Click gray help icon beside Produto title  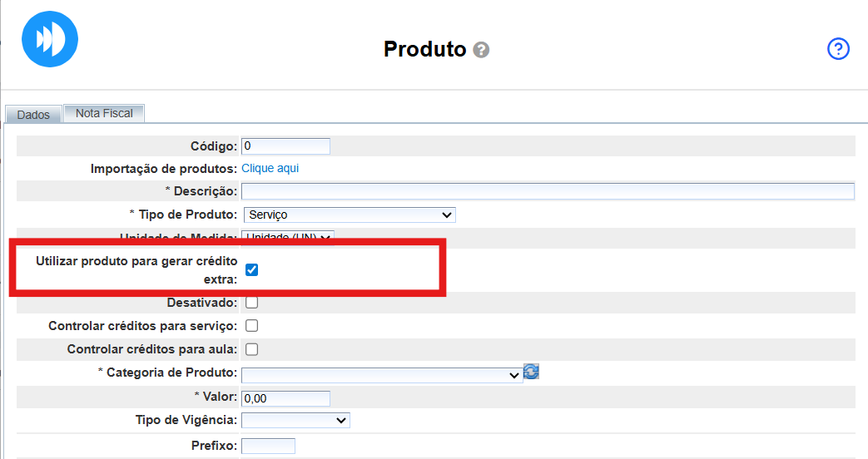(x=481, y=50)
